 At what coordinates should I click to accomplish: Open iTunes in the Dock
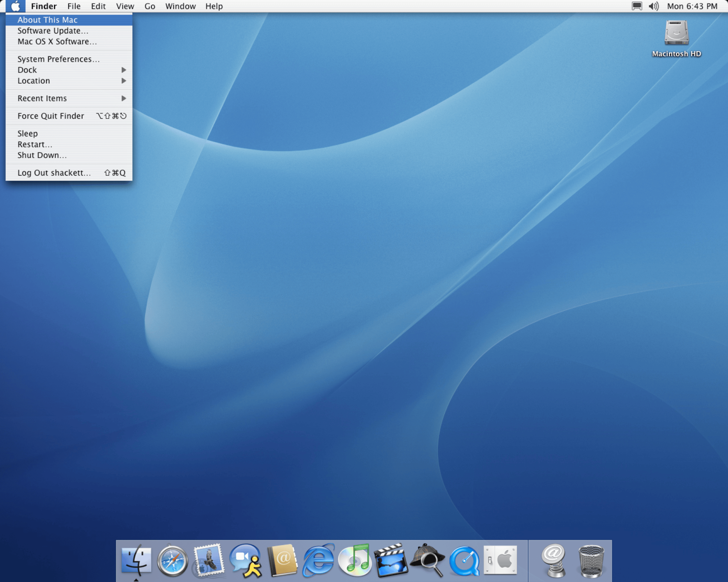[x=355, y=560]
